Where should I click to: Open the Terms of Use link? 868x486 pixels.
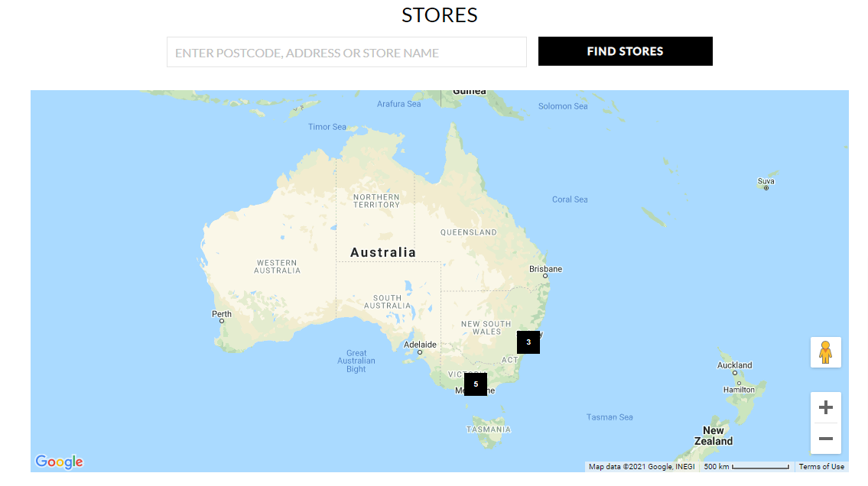821,467
